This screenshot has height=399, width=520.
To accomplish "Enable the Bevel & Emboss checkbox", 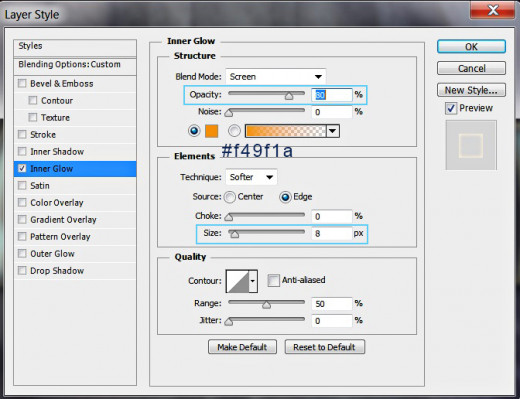I will (22, 83).
